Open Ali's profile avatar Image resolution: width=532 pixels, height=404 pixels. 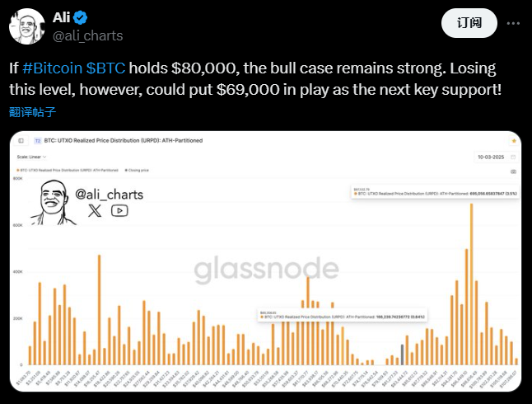coord(27,26)
